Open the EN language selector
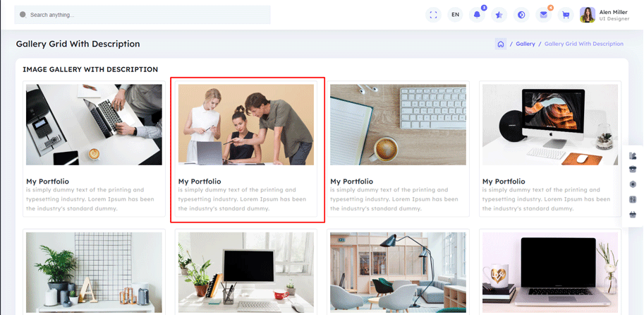 (455, 15)
